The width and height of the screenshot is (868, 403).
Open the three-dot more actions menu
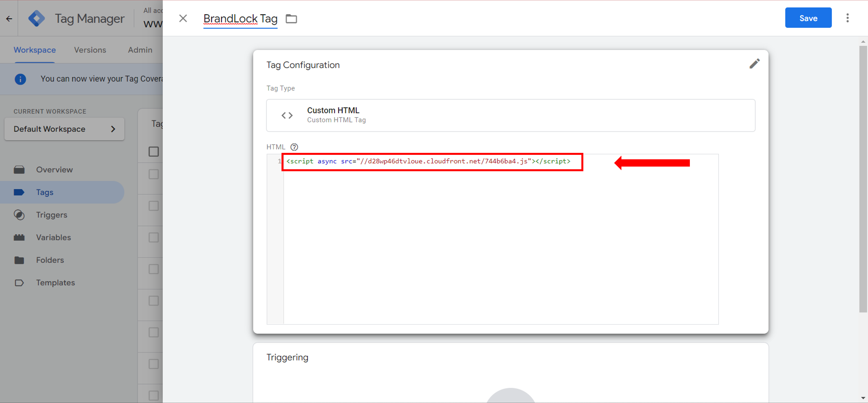coord(847,18)
